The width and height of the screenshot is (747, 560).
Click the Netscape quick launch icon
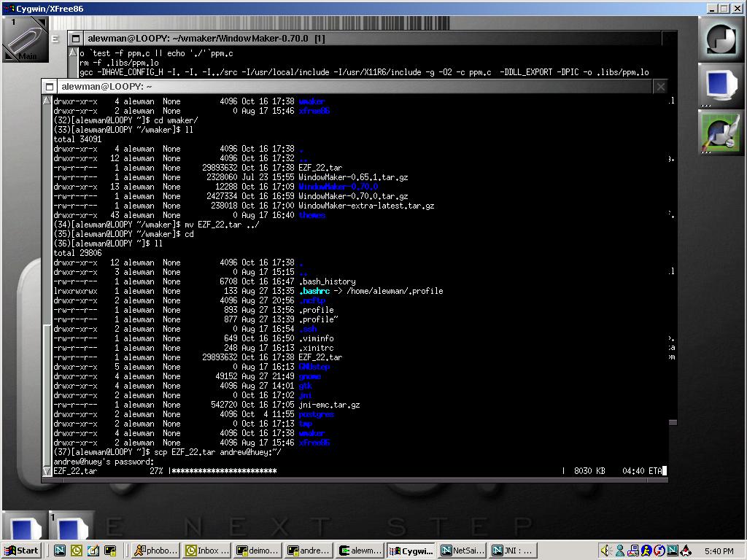click(x=60, y=551)
